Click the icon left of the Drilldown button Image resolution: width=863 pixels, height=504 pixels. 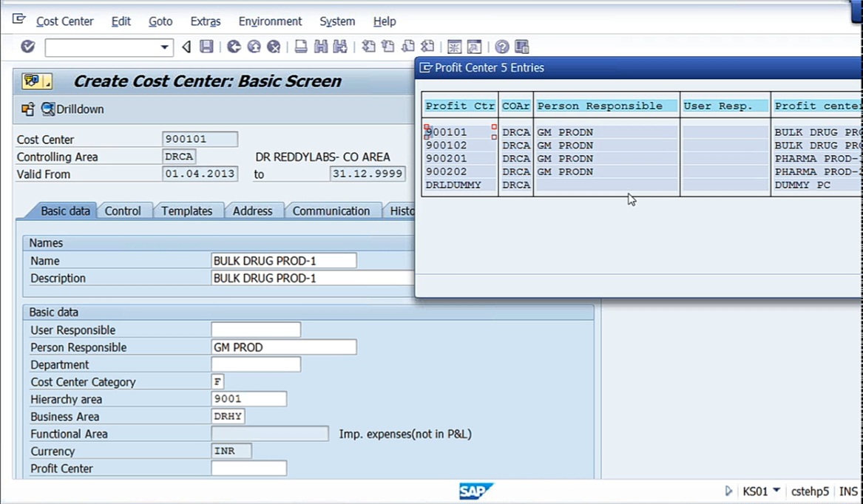pos(27,109)
